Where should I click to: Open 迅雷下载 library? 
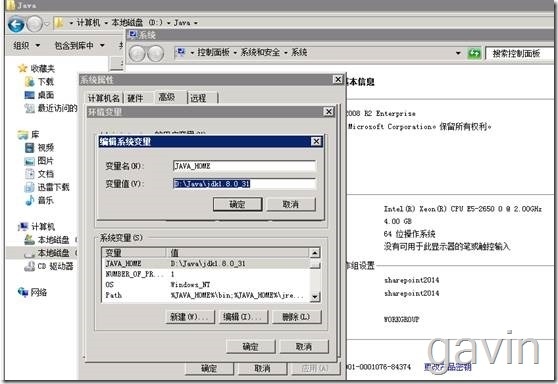pyautogui.click(x=47, y=187)
